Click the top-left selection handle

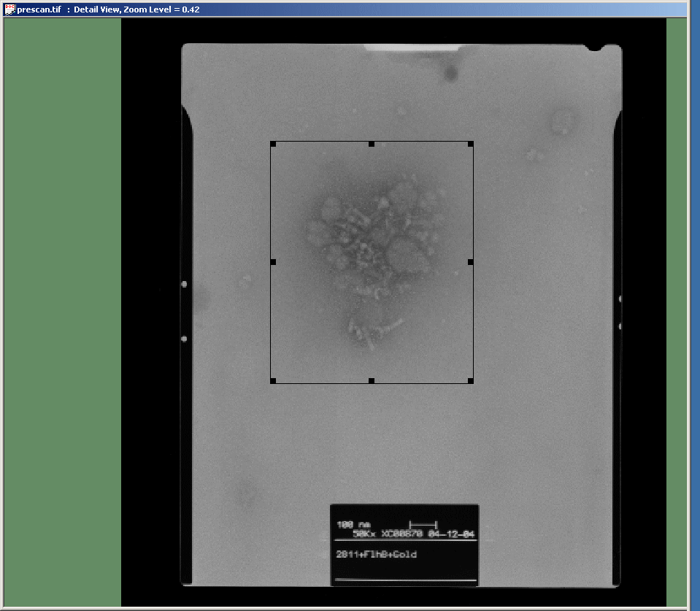point(273,144)
